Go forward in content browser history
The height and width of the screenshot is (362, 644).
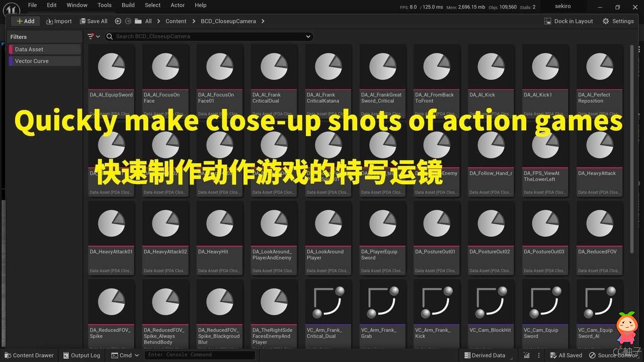coord(128,21)
